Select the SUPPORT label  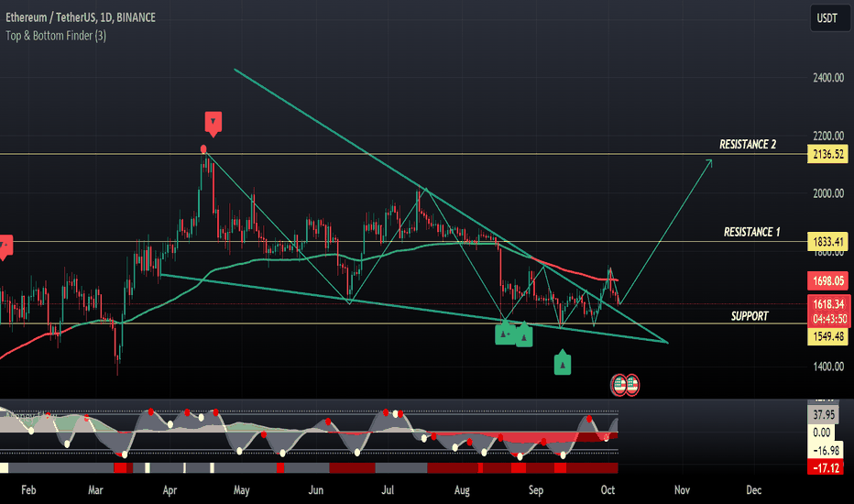750,316
